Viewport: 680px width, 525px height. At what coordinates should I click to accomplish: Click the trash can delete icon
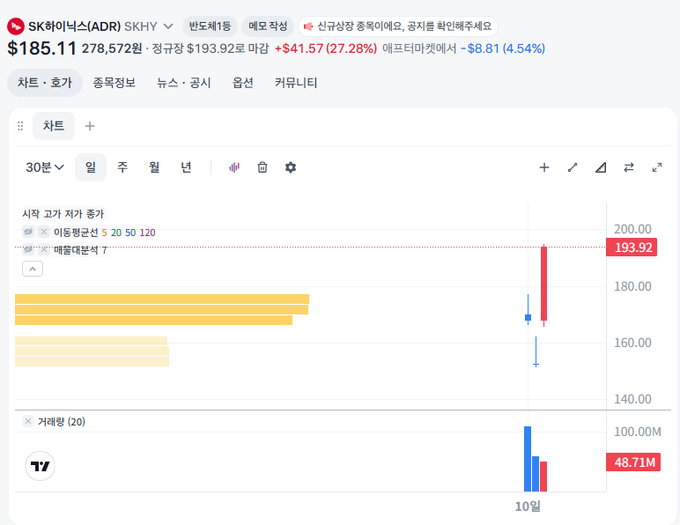(x=262, y=167)
